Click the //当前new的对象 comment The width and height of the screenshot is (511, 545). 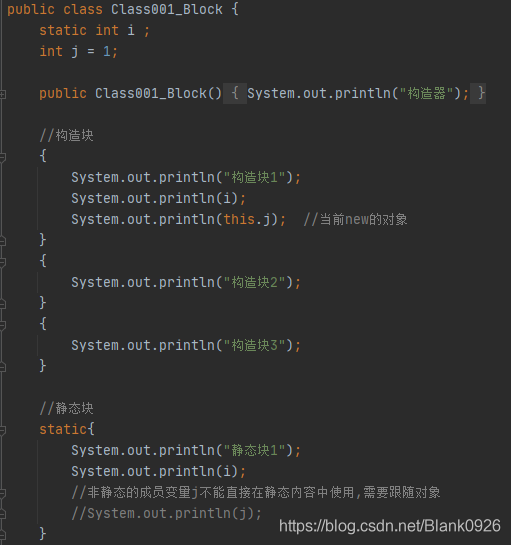[355, 219]
